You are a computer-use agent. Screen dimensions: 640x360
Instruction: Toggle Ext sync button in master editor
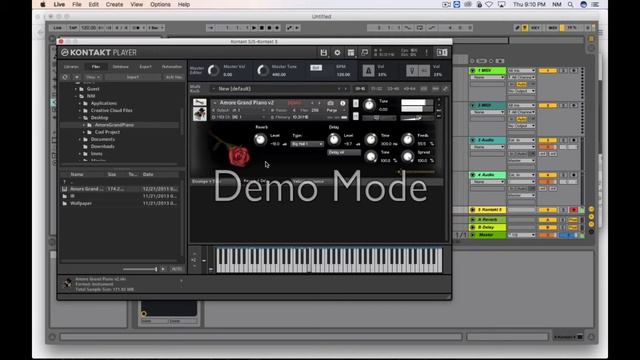pos(316,68)
